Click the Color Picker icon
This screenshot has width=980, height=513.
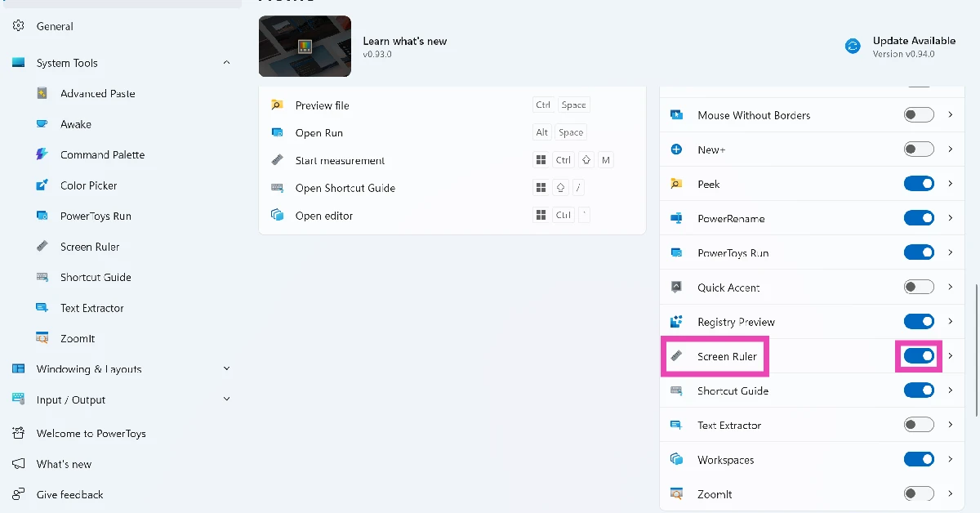pyautogui.click(x=42, y=185)
